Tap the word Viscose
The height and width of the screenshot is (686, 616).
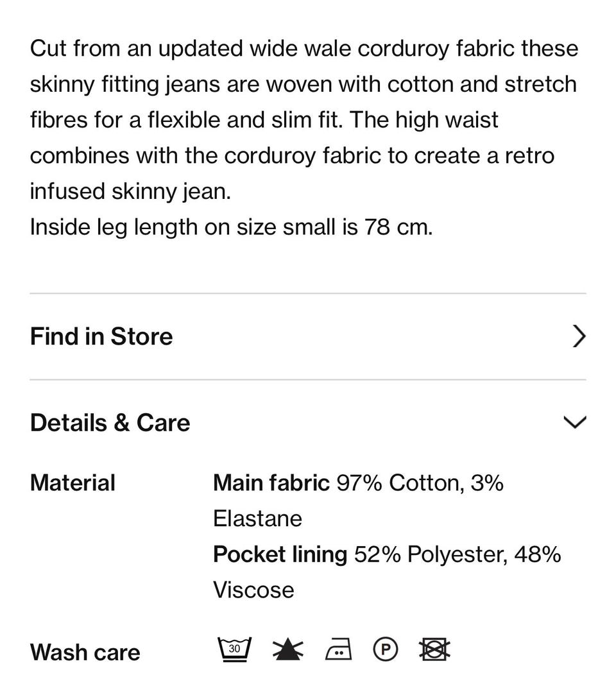253,590
